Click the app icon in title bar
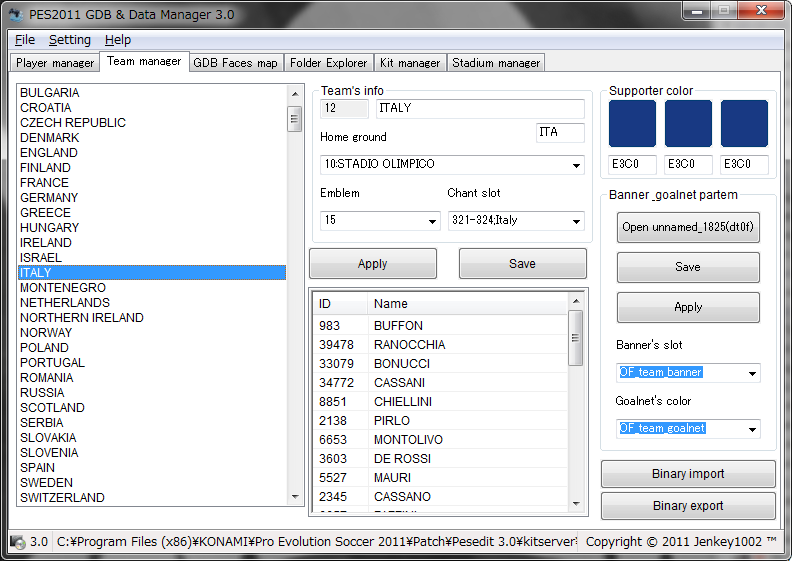 pos(17,15)
